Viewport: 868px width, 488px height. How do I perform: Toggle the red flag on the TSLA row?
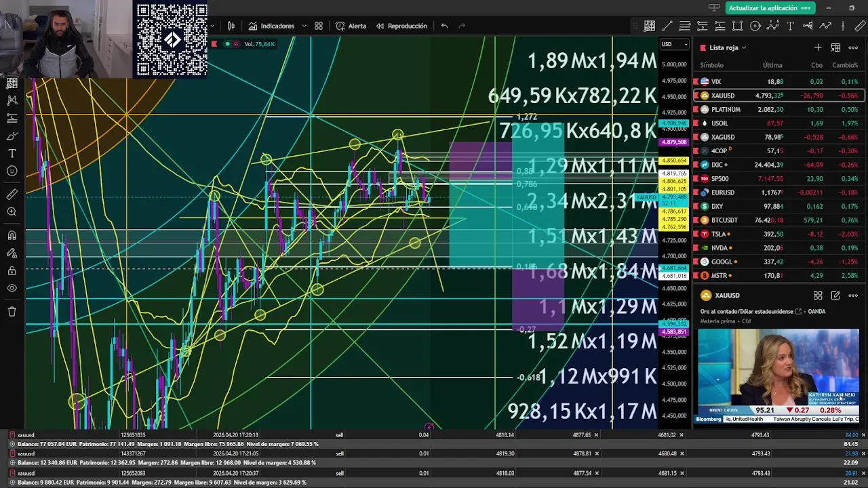696,234
